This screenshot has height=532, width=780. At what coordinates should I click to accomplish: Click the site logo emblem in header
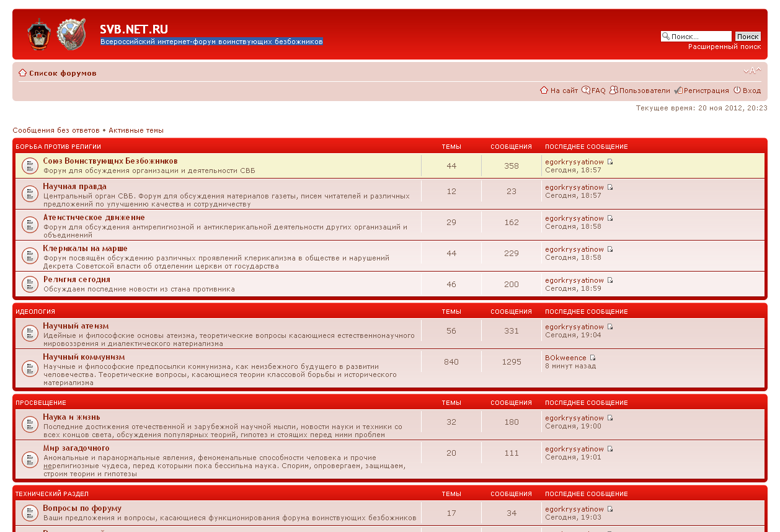pos(56,34)
